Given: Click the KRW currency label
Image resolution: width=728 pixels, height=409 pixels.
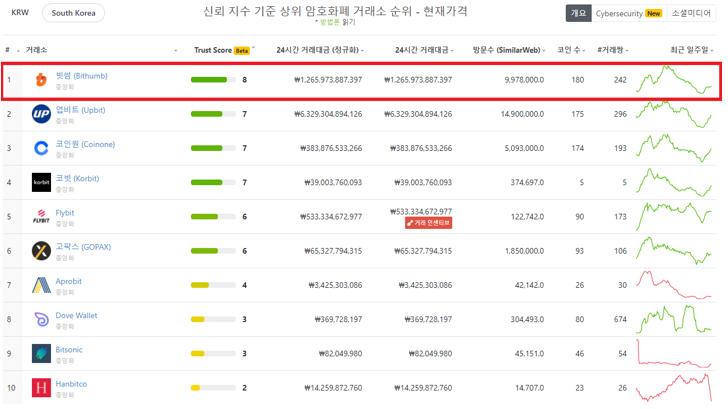Looking at the screenshot, I should pos(20,13).
